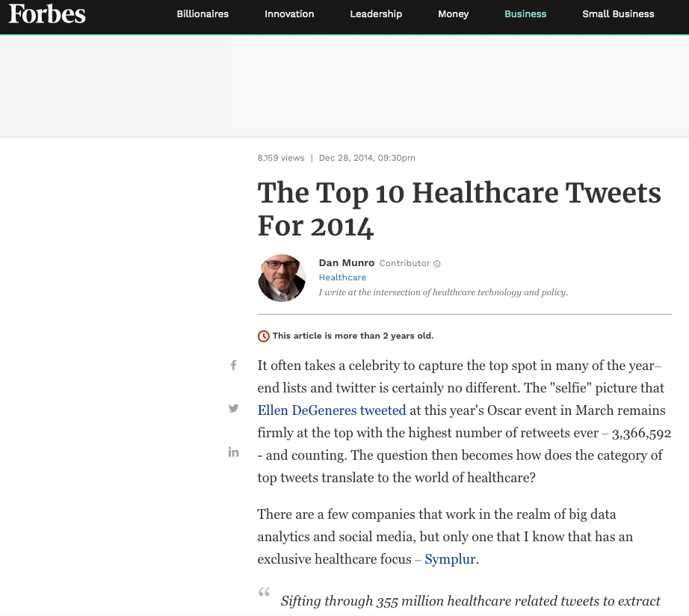This screenshot has height=616, width=689.
Task: Click the Forbes logo
Action: [47, 13]
